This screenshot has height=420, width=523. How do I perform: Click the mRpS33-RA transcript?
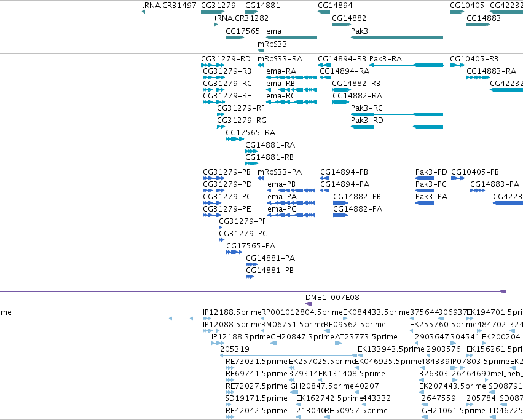pyautogui.click(x=261, y=65)
